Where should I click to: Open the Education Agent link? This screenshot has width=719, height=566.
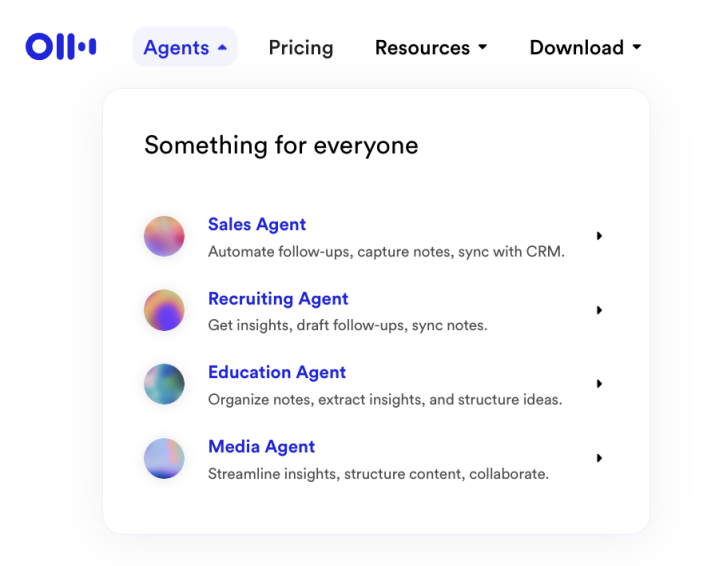pos(277,372)
